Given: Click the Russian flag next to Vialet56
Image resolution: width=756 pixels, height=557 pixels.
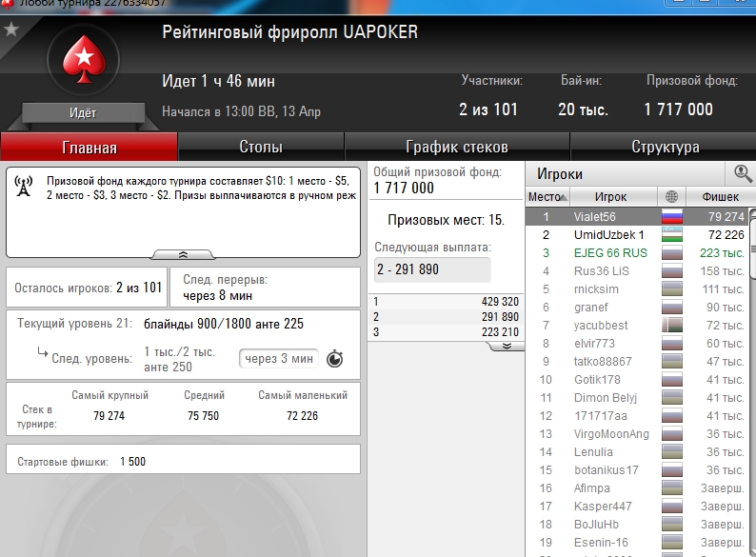Looking at the screenshot, I should click(671, 216).
